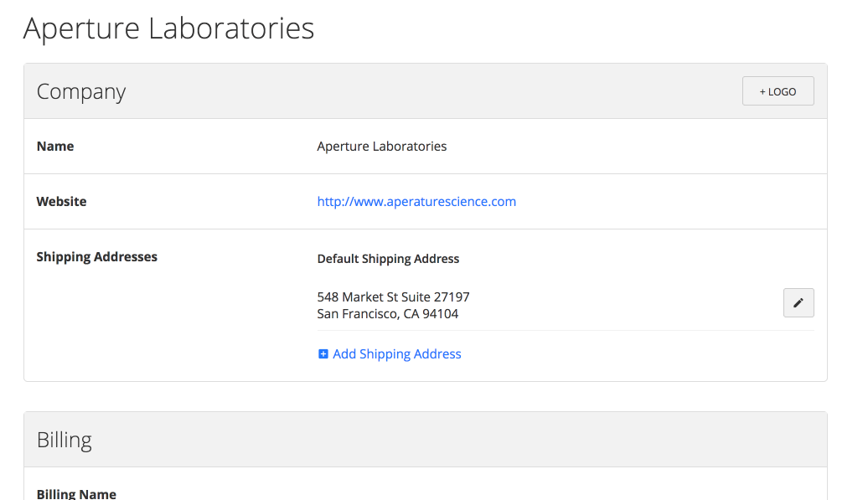This screenshot has height=500, width=868.
Task: Visit the aperaturescience.com website link
Action: (x=416, y=201)
